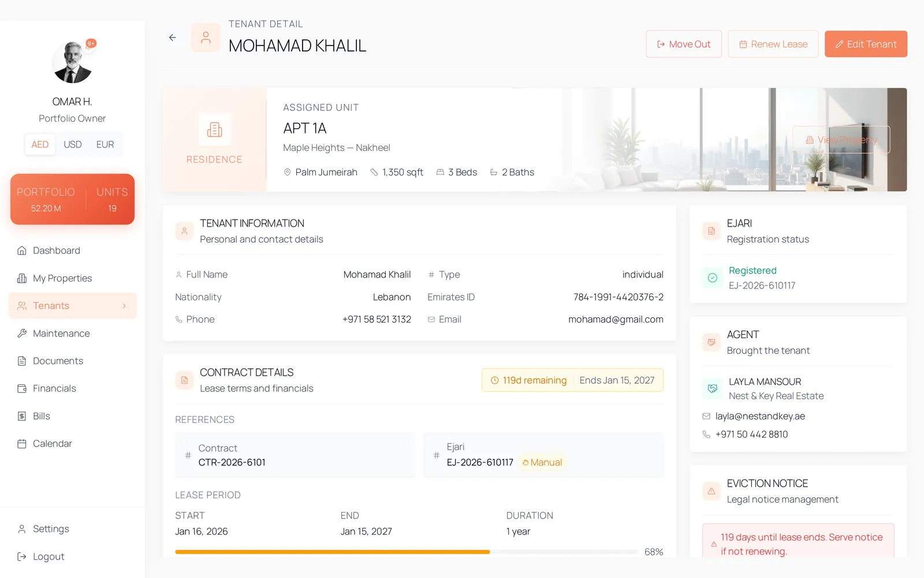924x578 pixels.
Task: Open Documents in the sidebar
Action: pos(73,361)
